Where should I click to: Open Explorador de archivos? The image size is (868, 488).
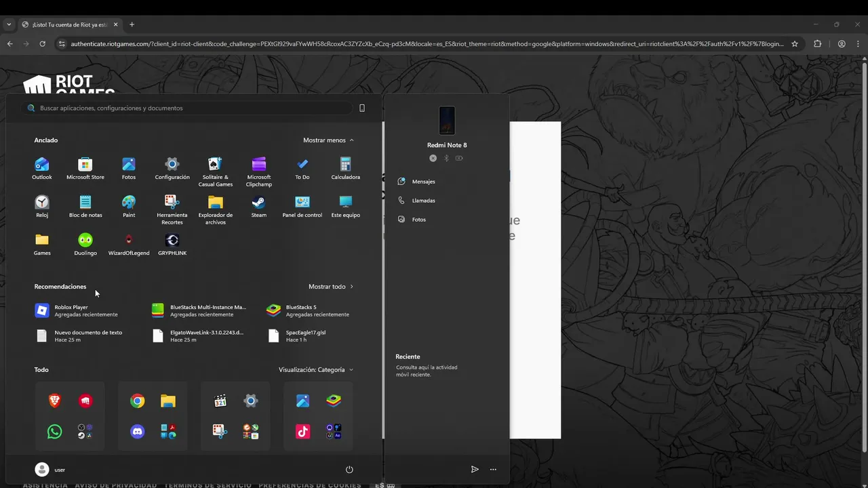(216, 210)
